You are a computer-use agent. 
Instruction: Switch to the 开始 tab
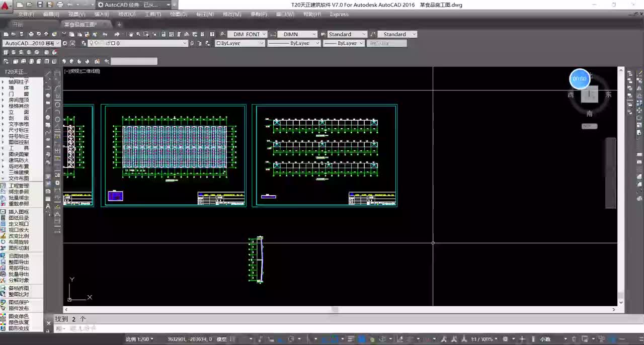tap(18, 24)
